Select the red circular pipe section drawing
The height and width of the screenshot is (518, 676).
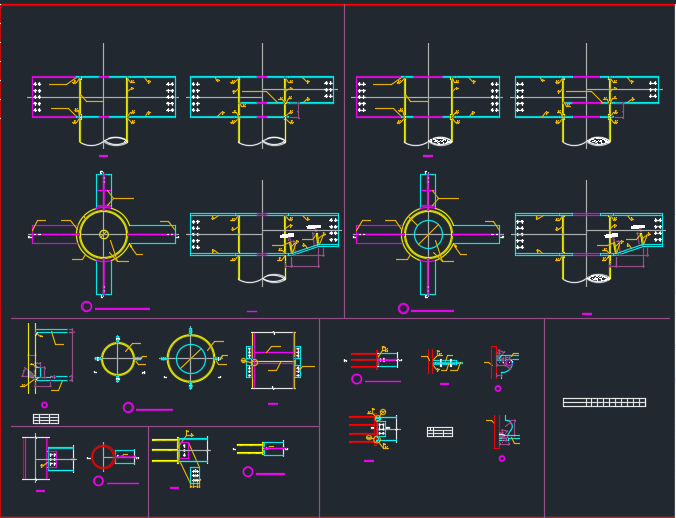coord(103,457)
